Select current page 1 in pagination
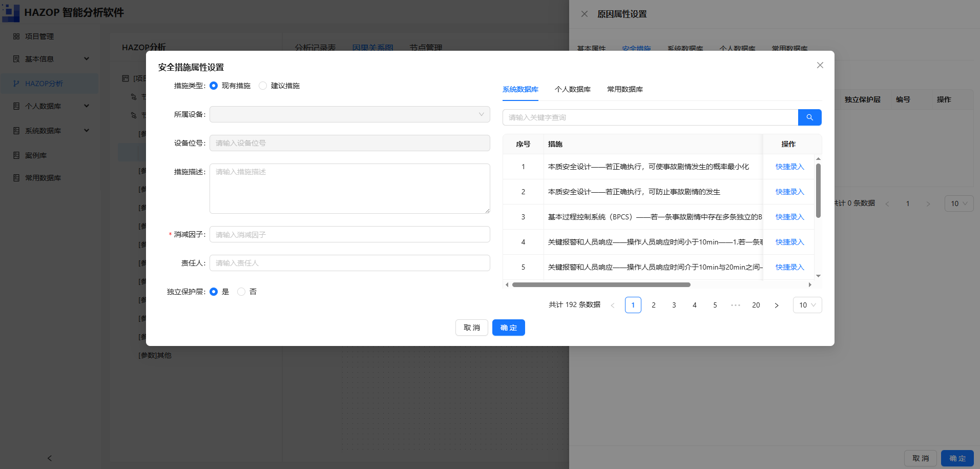The height and width of the screenshot is (469, 980). point(633,305)
